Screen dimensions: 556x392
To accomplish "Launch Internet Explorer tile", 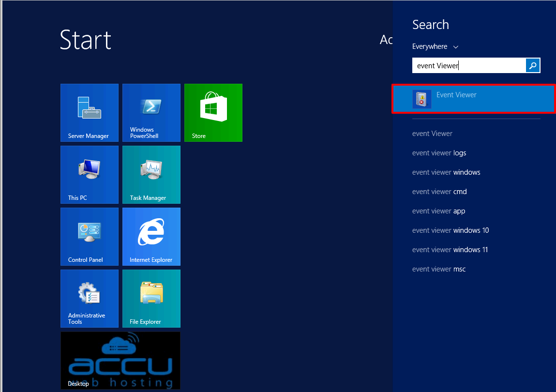I will tap(151, 237).
